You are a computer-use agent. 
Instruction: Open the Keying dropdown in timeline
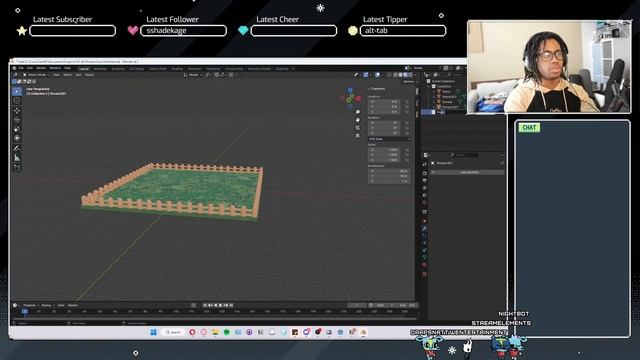point(47,305)
